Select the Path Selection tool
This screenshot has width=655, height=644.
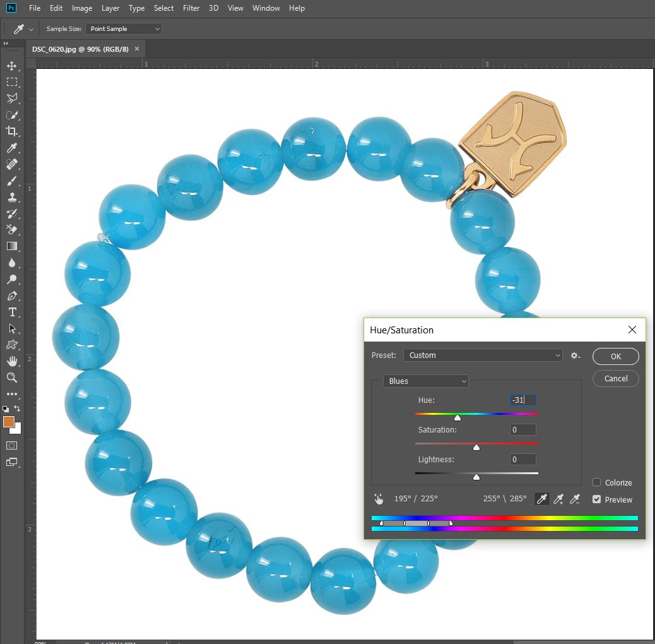(12, 328)
